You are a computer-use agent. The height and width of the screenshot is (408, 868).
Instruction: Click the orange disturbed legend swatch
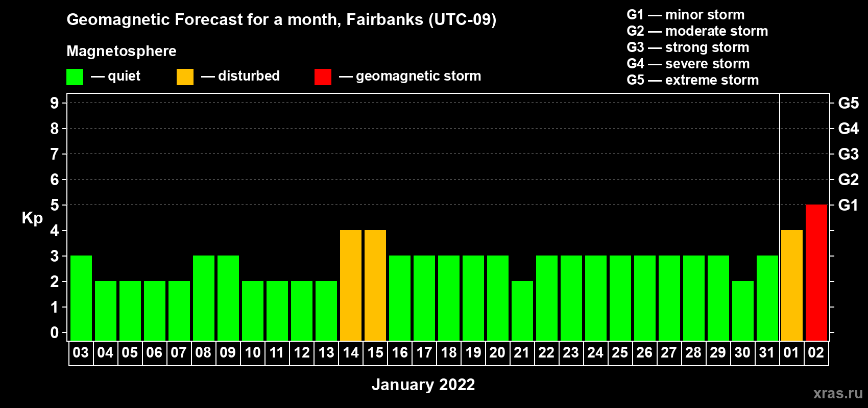coord(185,77)
